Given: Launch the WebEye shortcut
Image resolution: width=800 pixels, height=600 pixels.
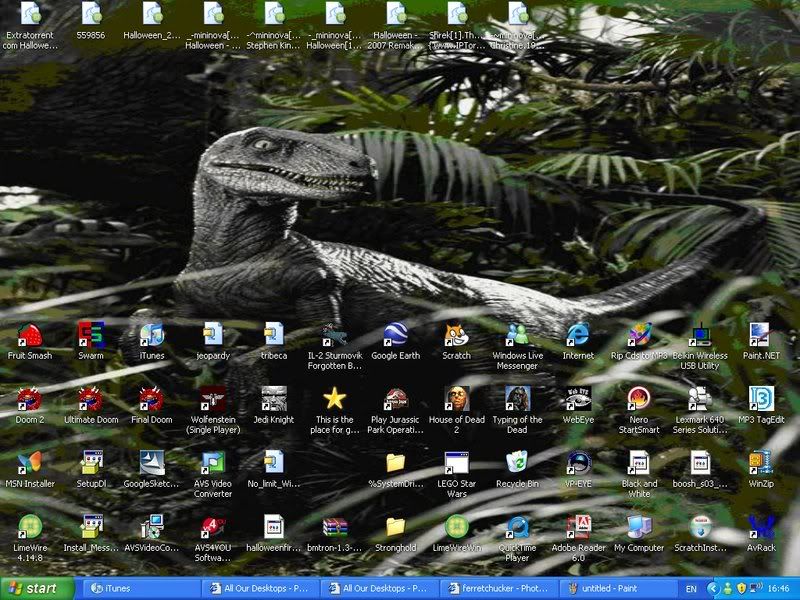Looking at the screenshot, I should [578, 399].
